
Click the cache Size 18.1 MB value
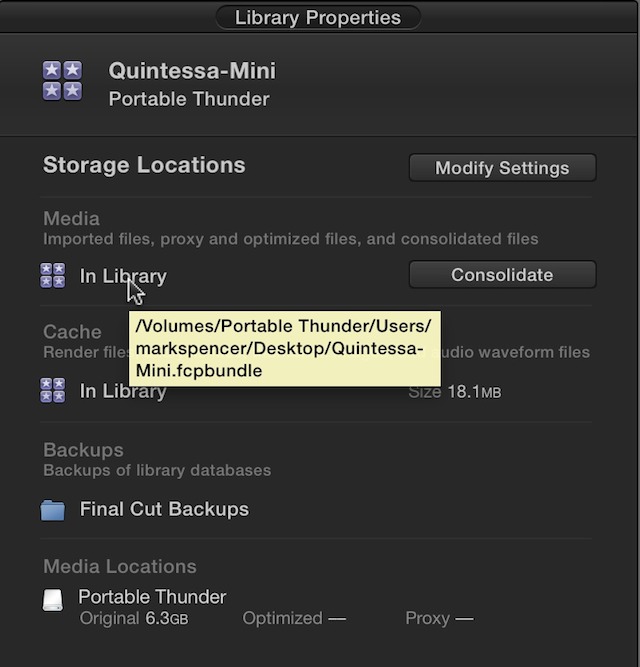pos(455,392)
